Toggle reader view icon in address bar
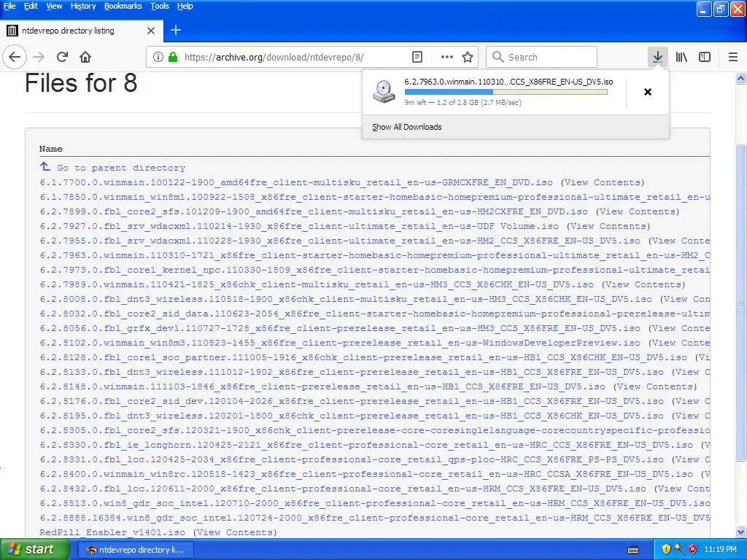The height and width of the screenshot is (560, 747). [417, 57]
